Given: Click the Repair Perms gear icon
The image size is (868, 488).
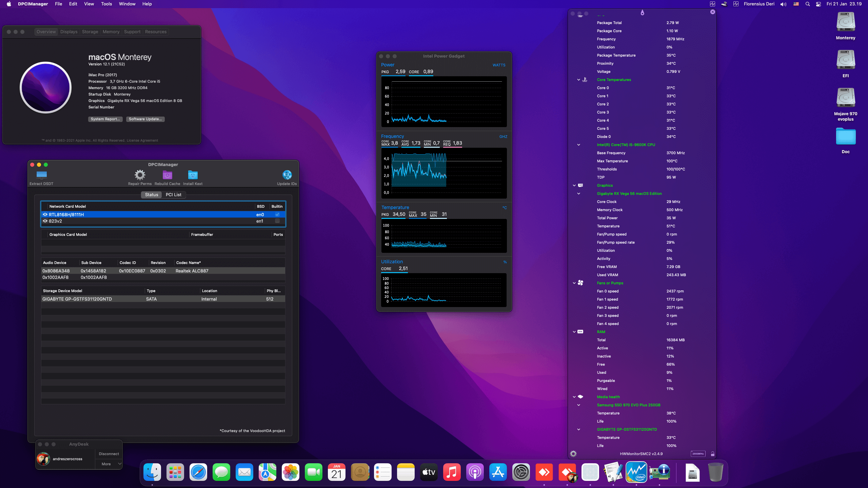Looking at the screenshot, I should [140, 175].
